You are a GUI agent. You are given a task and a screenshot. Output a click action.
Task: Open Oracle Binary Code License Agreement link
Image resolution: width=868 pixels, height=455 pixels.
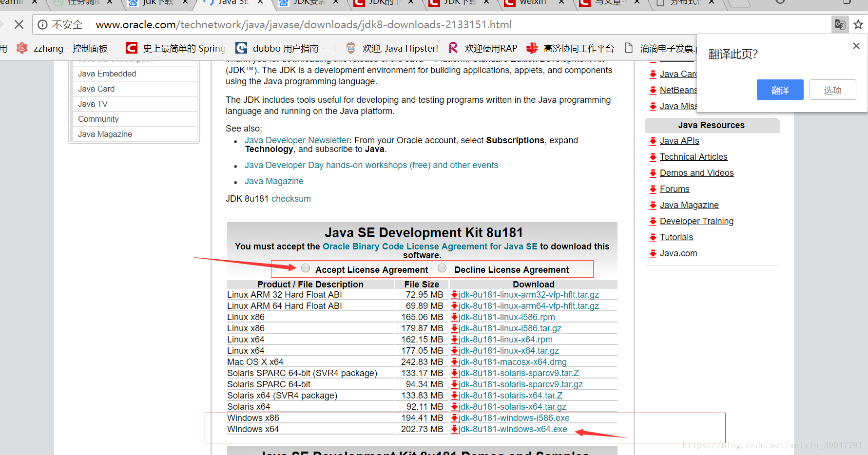coord(430,246)
